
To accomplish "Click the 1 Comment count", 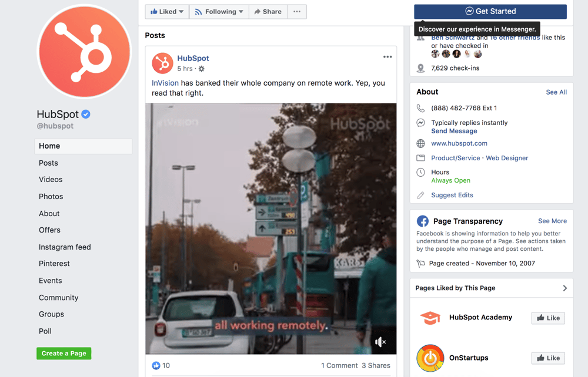I will coord(339,365).
